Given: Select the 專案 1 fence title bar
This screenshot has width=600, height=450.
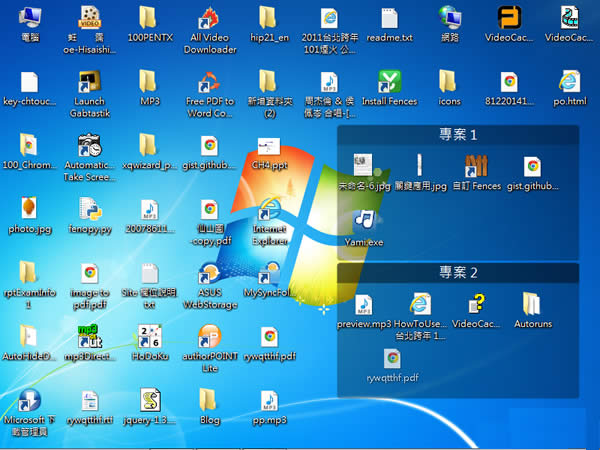Looking at the screenshot, I should tap(458, 134).
